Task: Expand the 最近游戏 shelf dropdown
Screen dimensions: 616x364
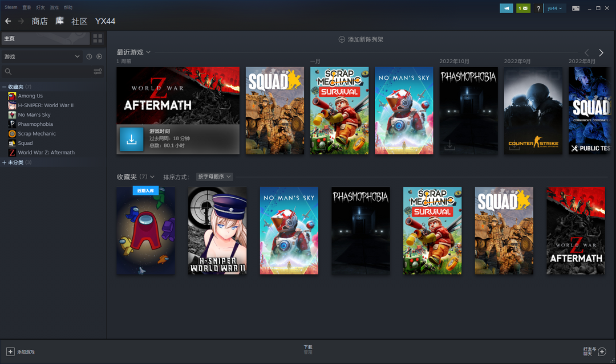Action: [148, 52]
